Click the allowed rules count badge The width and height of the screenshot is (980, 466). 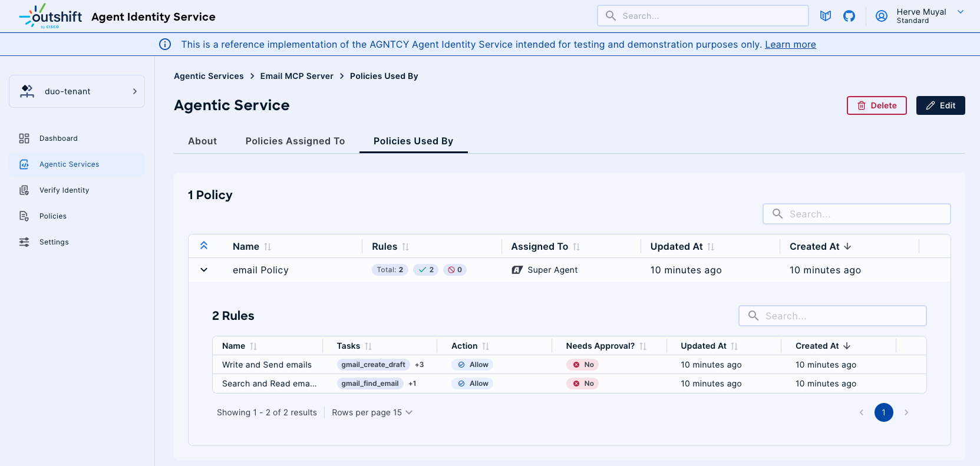coord(426,270)
